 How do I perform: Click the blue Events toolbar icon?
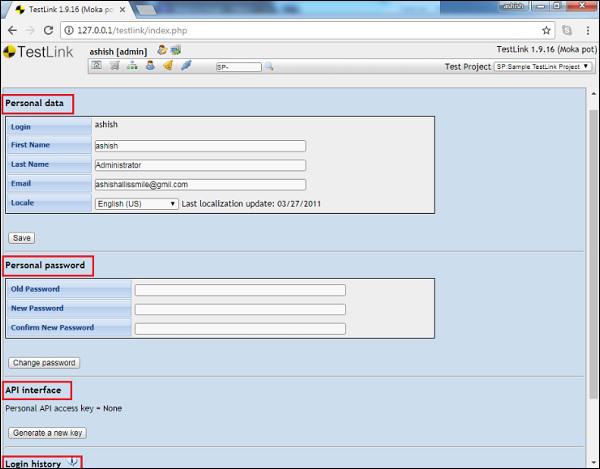tap(186, 66)
